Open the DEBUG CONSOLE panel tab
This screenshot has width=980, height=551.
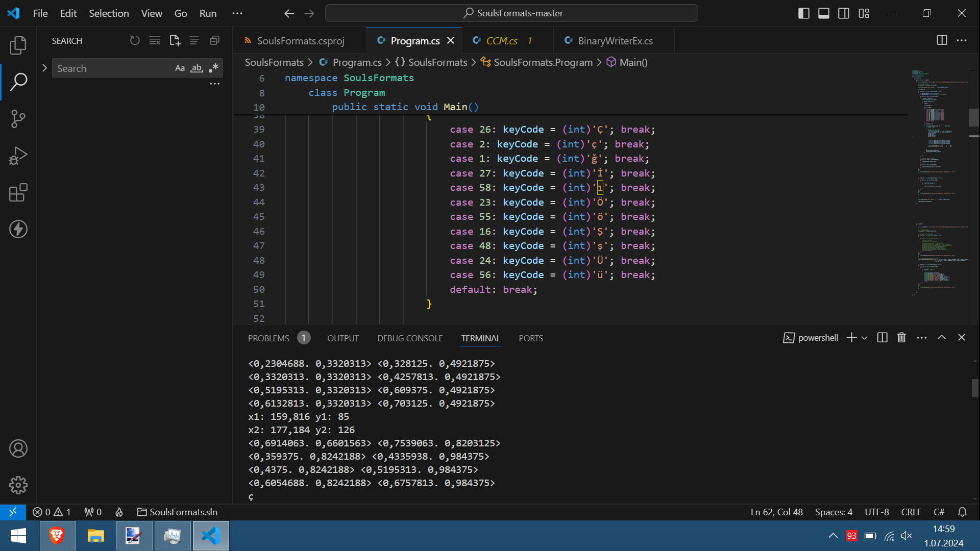click(x=410, y=338)
